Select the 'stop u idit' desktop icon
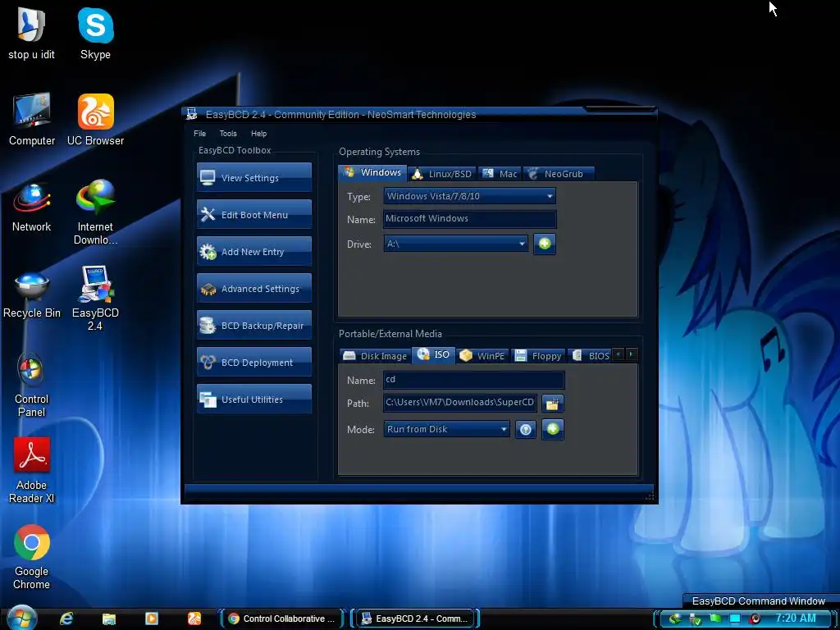 (x=31, y=33)
